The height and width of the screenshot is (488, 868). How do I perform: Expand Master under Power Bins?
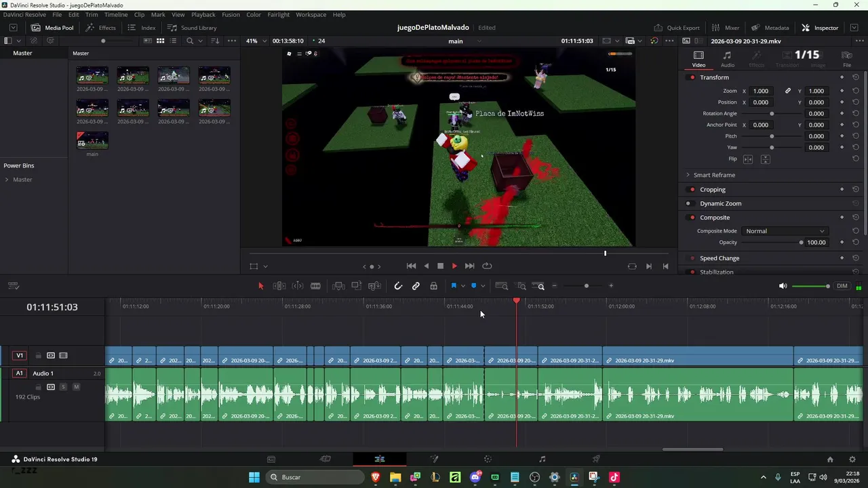7,180
